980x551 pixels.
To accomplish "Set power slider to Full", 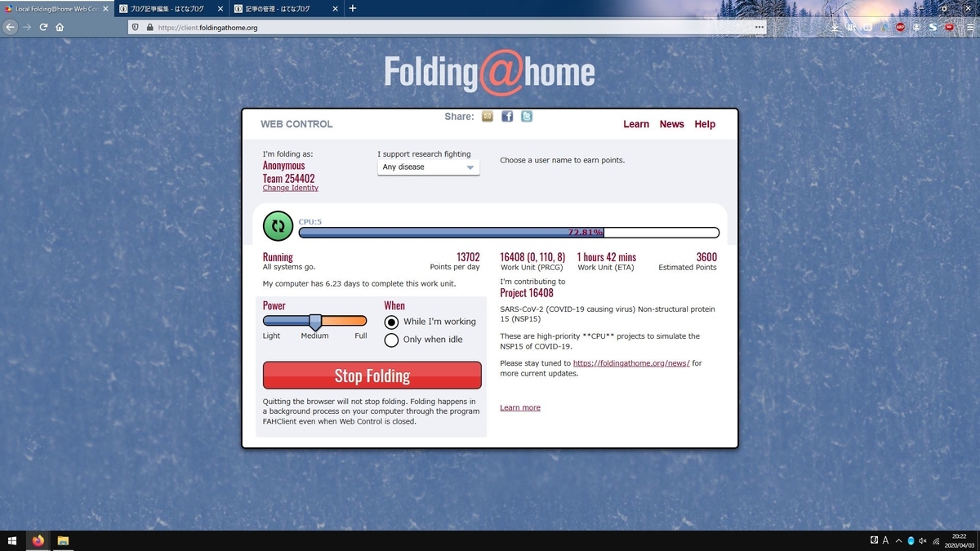I will [360, 336].
